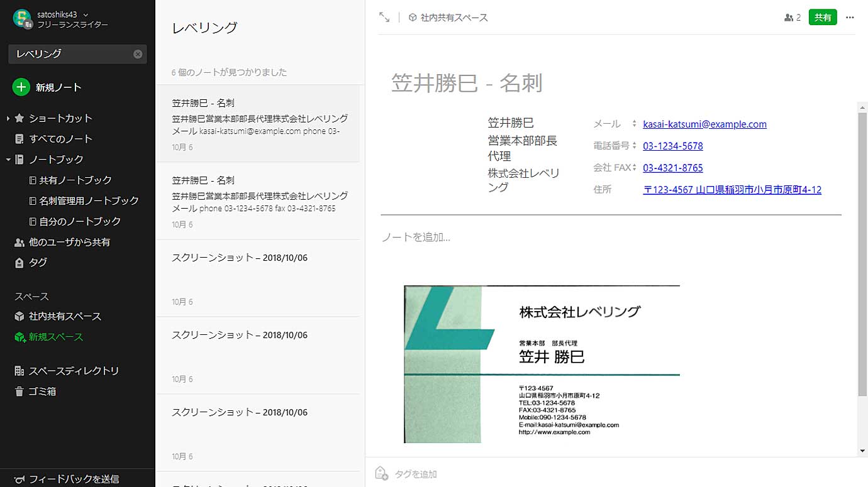Screen dimensions: 868x487
Task: Open スペースディレクトリ building icon
Action: (x=19, y=371)
